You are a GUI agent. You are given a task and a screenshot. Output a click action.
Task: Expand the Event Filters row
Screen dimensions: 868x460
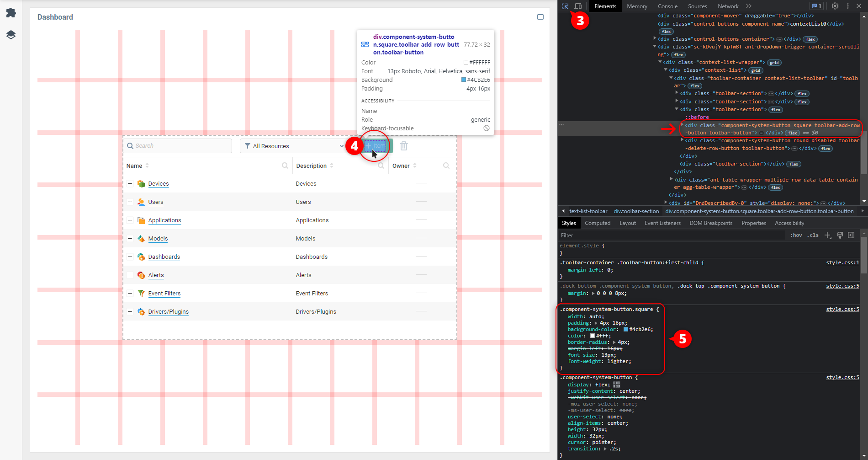click(x=130, y=294)
